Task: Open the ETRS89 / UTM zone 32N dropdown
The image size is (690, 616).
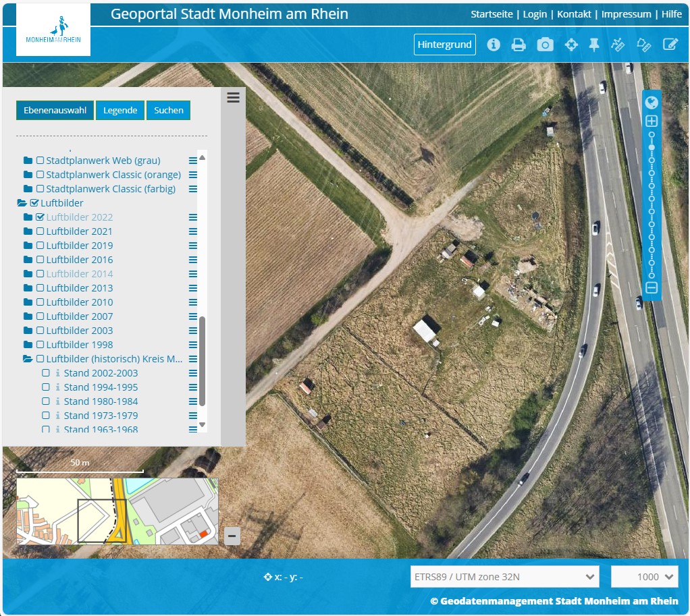Action: point(505,576)
